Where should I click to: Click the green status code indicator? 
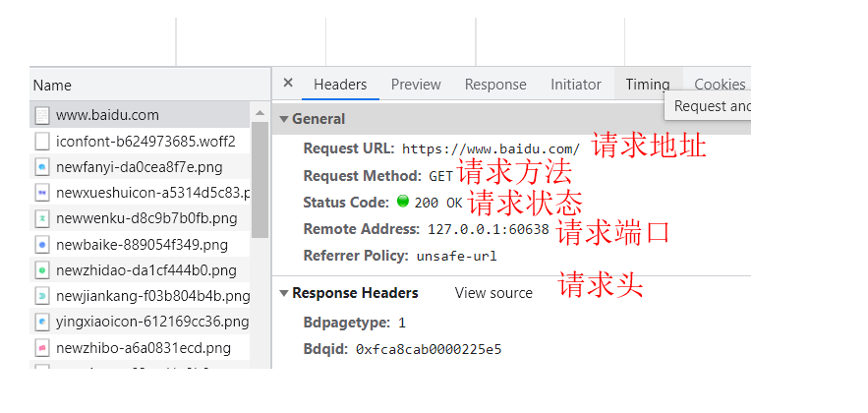point(403,202)
